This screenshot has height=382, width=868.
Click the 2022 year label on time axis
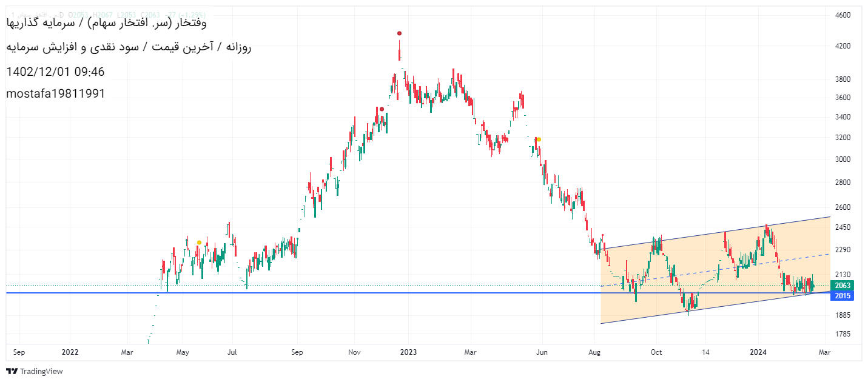[70, 352]
